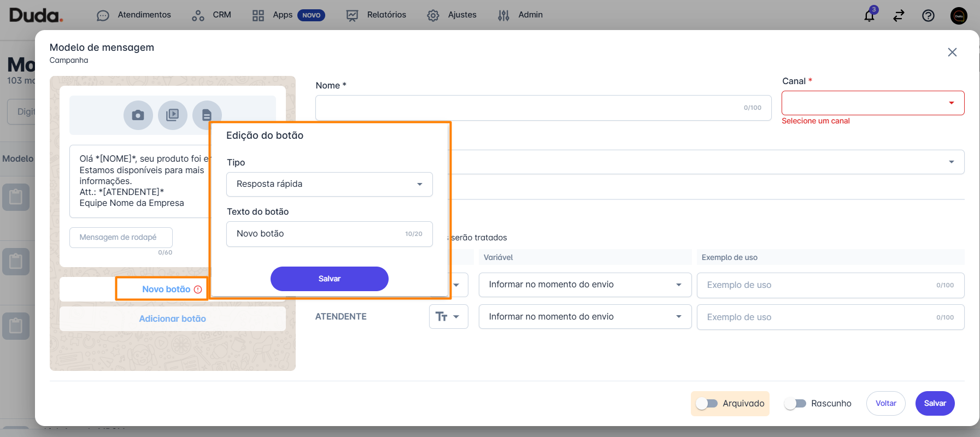Image resolution: width=980 pixels, height=437 pixels.
Task: Open the user profile avatar
Action: tap(959, 15)
